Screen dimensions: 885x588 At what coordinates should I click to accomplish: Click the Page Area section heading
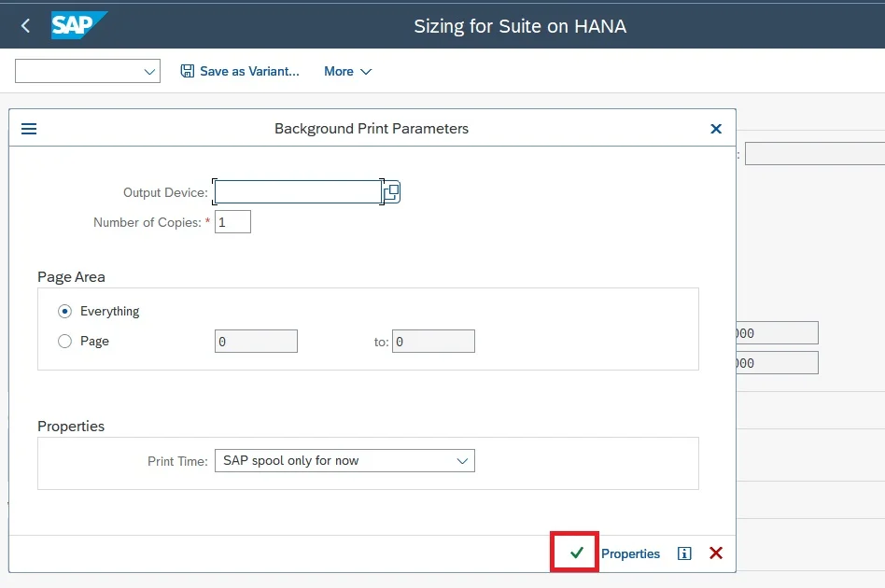pos(71,277)
